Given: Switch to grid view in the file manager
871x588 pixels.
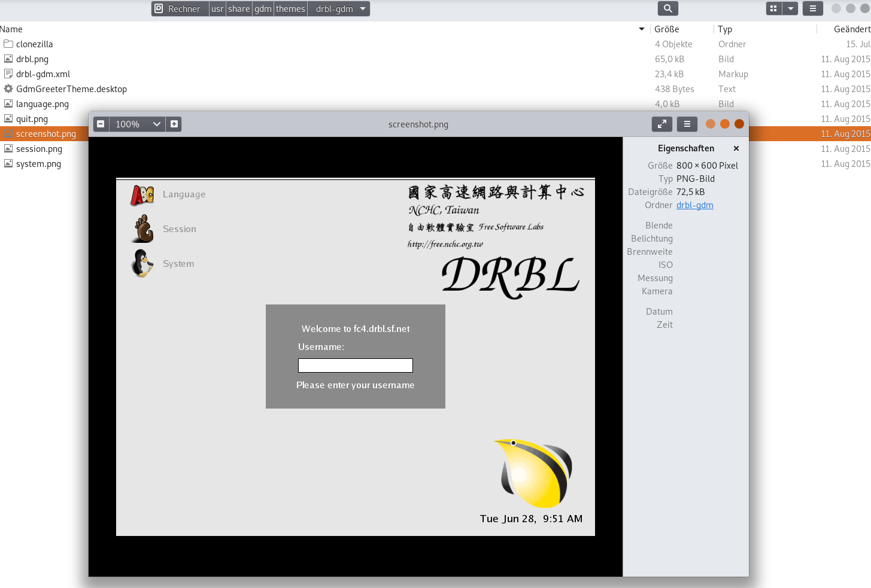Looking at the screenshot, I should click(773, 8).
